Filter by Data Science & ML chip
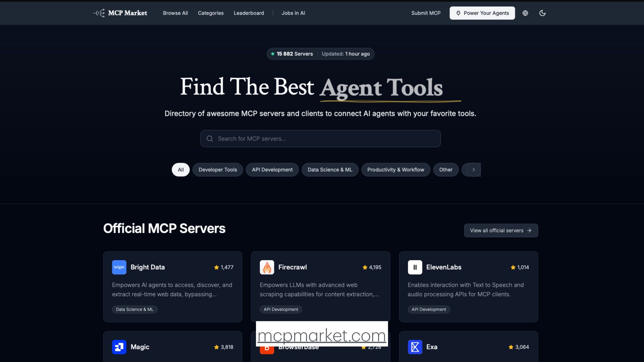This screenshot has height=362, width=644. 330,170
